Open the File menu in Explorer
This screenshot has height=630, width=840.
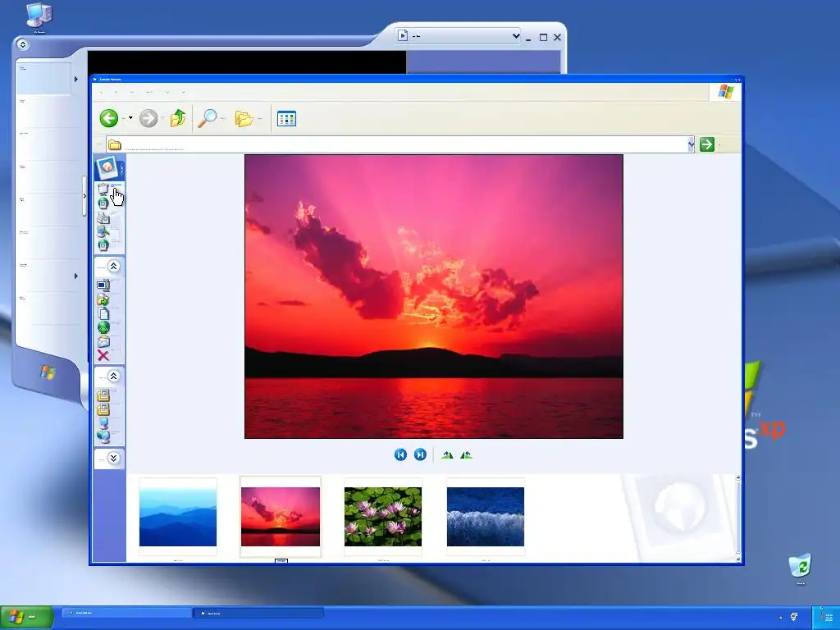coord(101,92)
